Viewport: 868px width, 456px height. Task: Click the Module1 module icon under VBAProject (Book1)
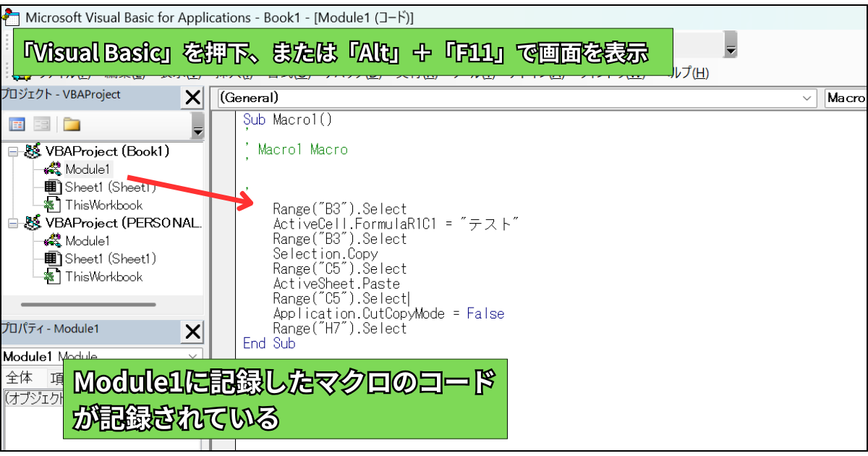53,169
